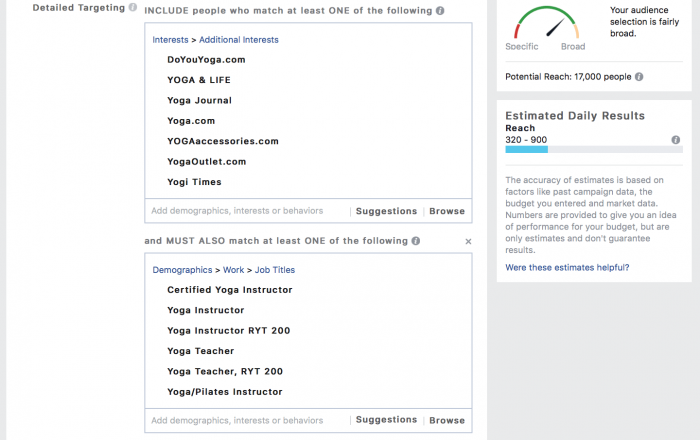Image resolution: width=700 pixels, height=440 pixels.
Task: Click the info icon beside Detailed Targeting
Action: (x=134, y=8)
